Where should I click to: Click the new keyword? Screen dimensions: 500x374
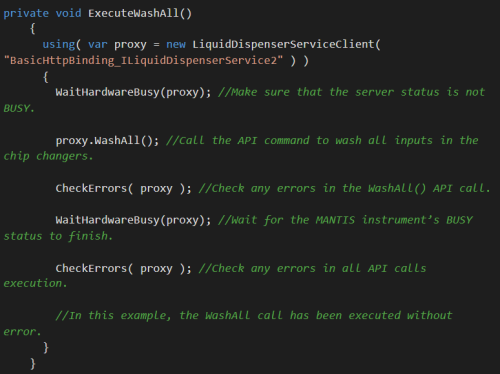pyautogui.click(x=176, y=45)
